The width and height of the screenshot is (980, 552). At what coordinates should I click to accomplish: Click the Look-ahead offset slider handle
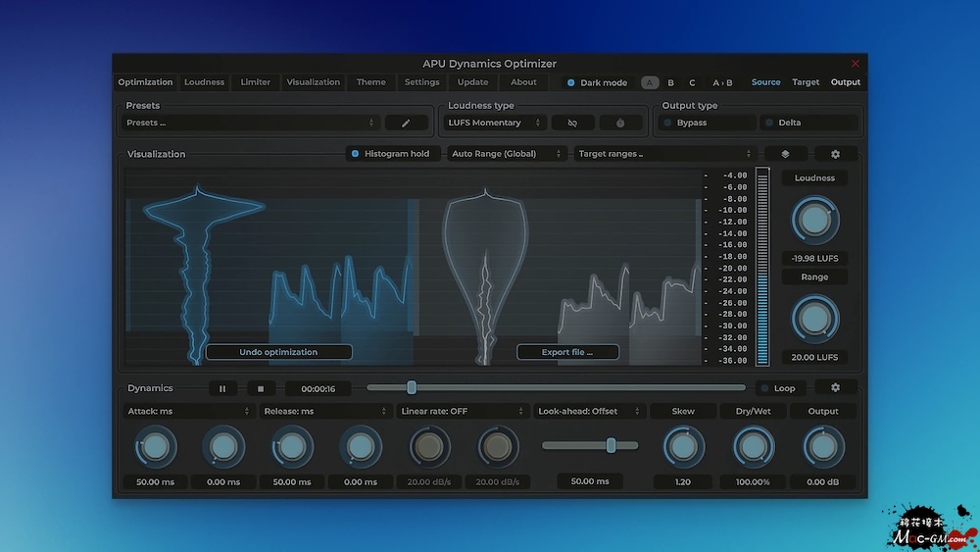pyautogui.click(x=611, y=445)
